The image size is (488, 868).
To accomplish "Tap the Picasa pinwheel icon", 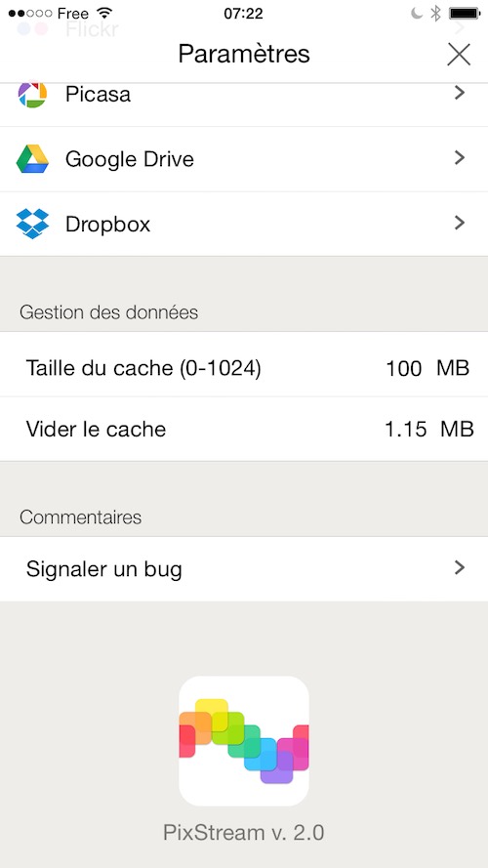I will tap(32, 94).
